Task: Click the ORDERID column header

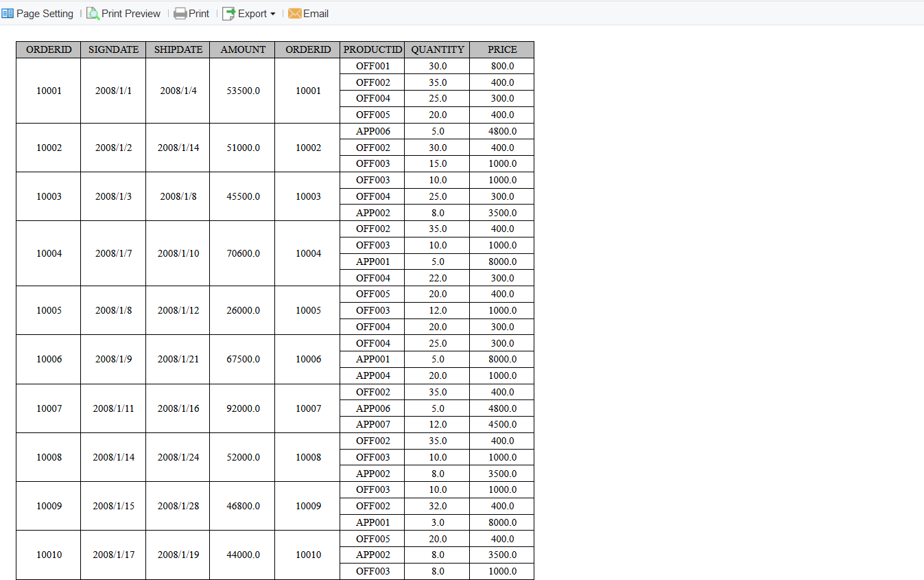Action: click(x=48, y=49)
